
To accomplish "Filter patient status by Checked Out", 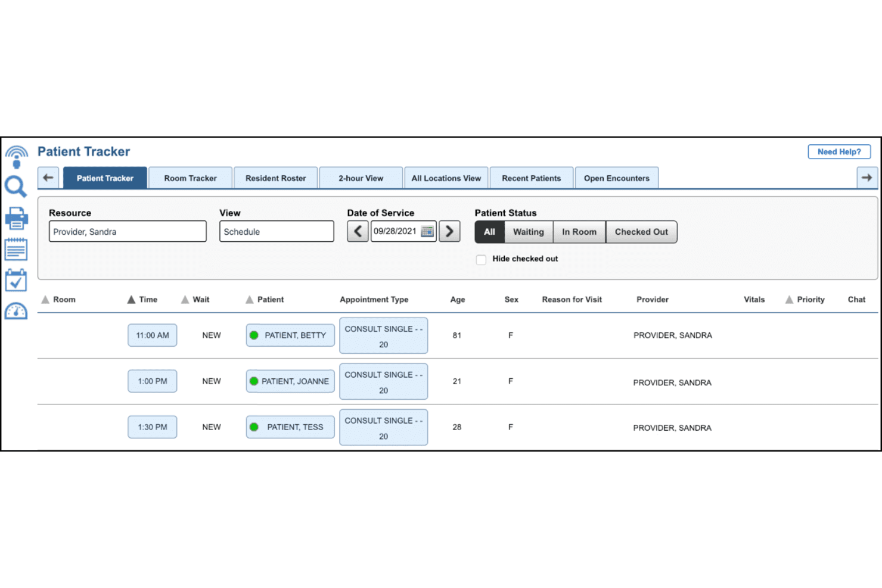I will tap(641, 232).
